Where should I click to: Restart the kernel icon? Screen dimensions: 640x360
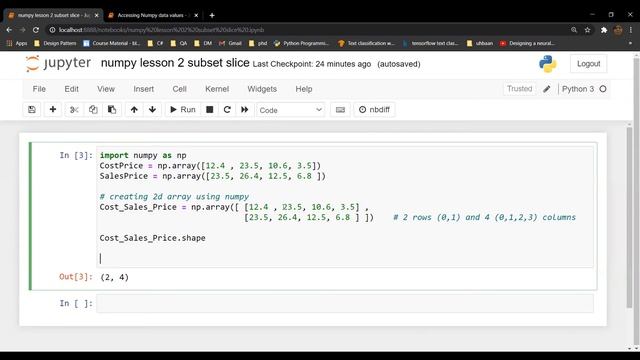click(x=227, y=110)
